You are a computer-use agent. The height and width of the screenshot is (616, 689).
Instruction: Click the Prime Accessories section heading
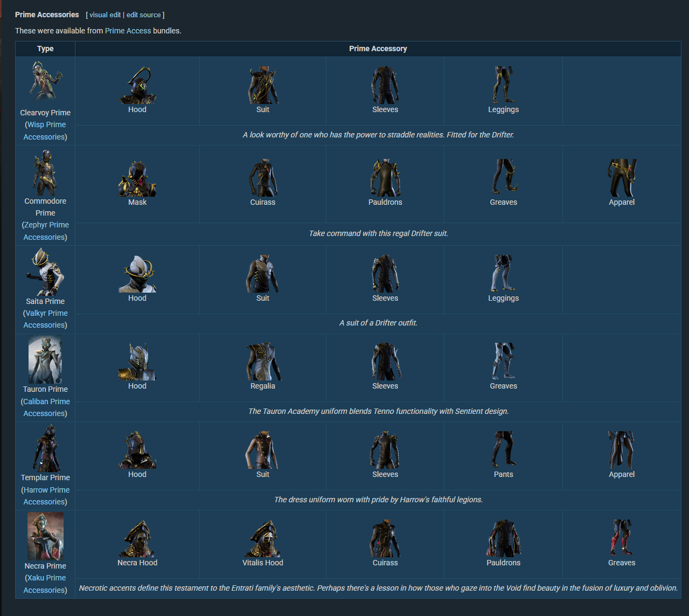(47, 15)
